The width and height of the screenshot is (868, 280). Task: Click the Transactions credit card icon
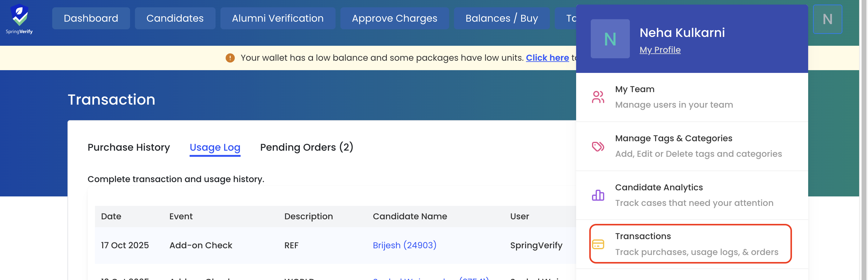(x=598, y=244)
